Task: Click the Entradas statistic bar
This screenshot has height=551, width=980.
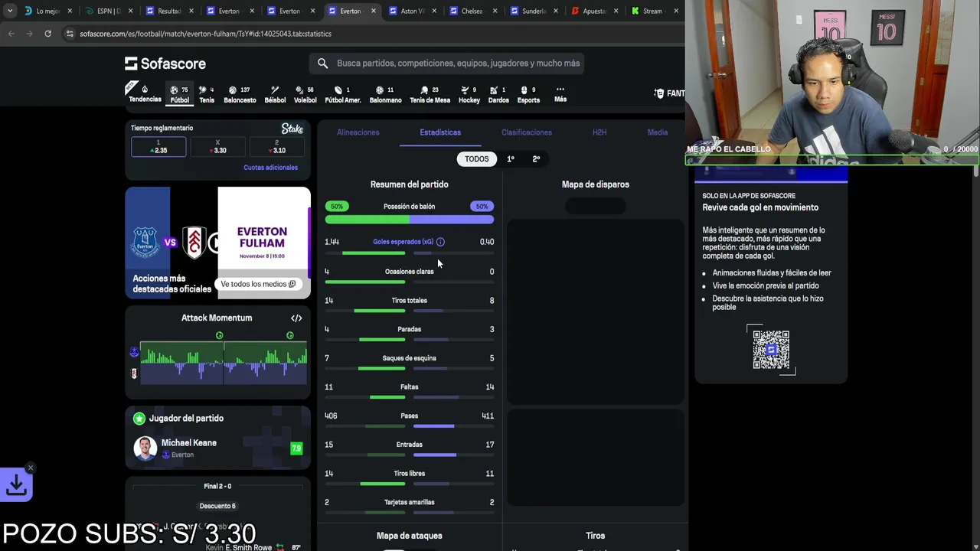Action: [x=409, y=455]
